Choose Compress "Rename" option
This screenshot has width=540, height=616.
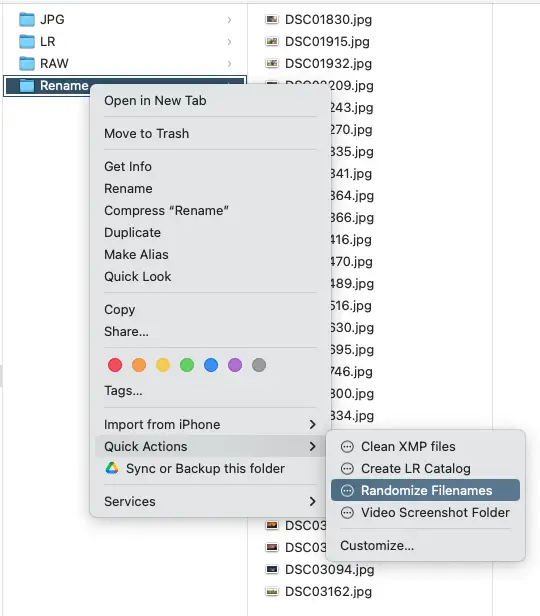pyautogui.click(x=166, y=211)
